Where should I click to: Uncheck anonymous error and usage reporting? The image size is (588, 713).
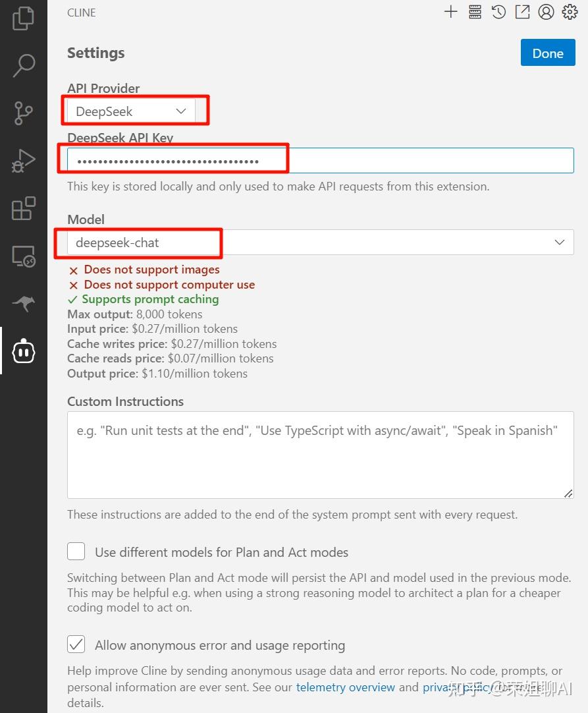[x=76, y=644]
